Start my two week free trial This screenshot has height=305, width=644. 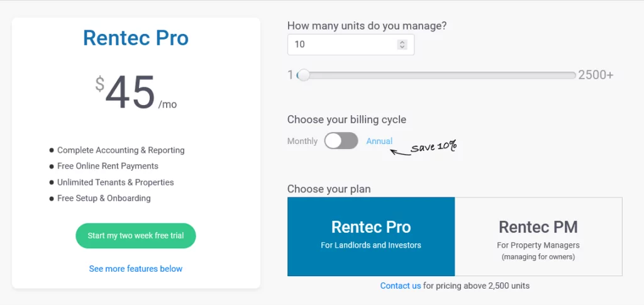click(136, 236)
